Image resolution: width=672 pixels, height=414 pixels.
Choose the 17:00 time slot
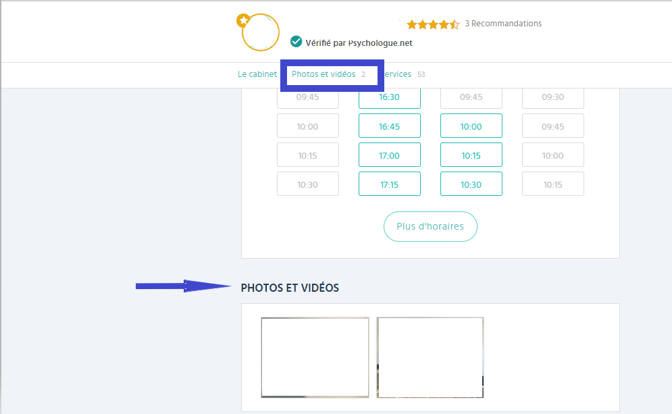[x=389, y=155]
